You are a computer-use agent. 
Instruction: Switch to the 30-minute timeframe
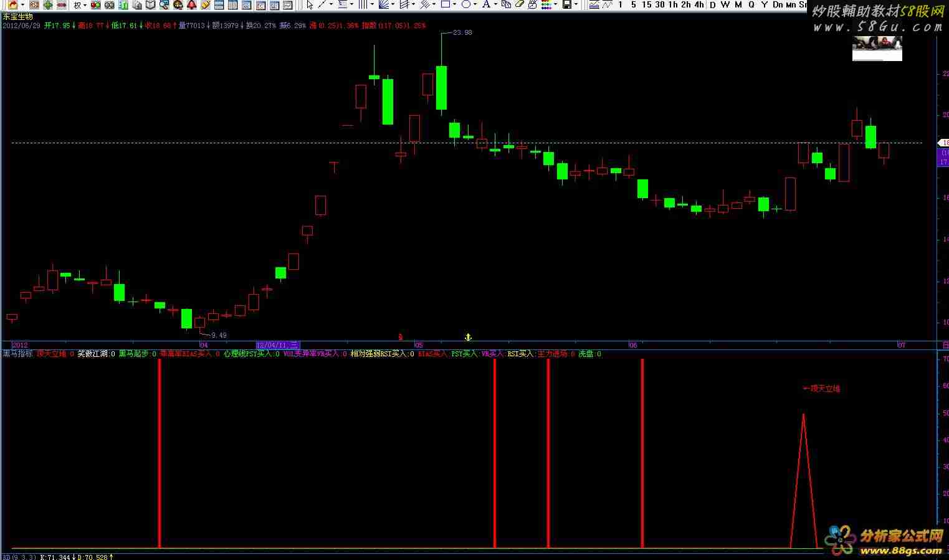[x=660, y=5]
